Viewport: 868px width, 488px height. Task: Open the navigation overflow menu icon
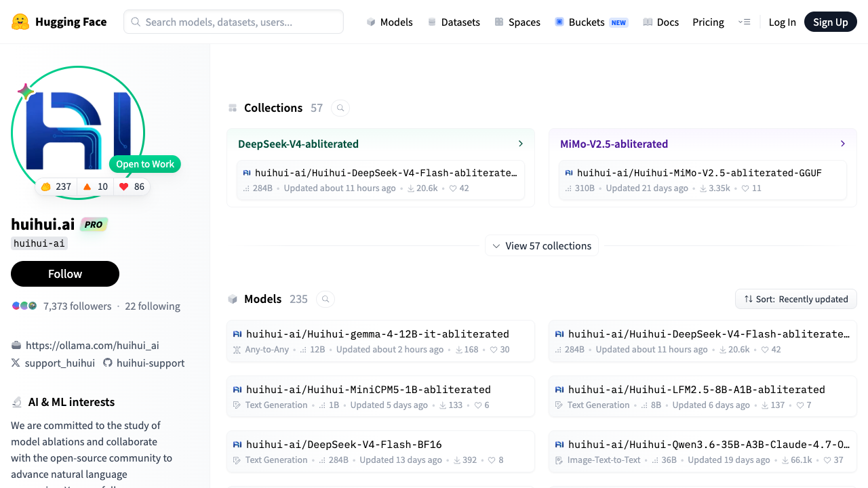pyautogui.click(x=744, y=22)
